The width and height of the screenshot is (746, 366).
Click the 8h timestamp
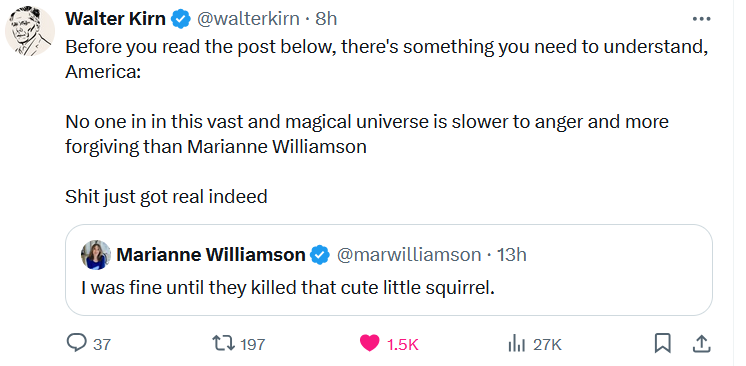coord(326,19)
